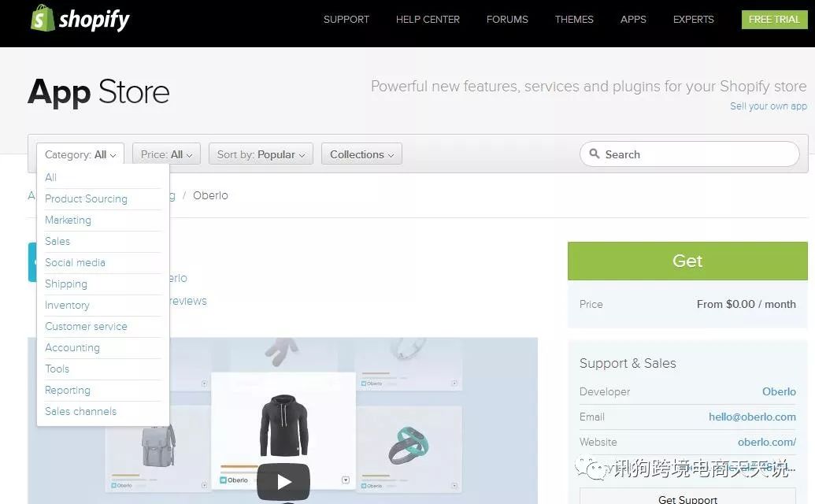Image resolution: width=815 pixels, height=504 pixels.
Task: Open the Sort by: Popular dropdown
Action: (261, 154)
